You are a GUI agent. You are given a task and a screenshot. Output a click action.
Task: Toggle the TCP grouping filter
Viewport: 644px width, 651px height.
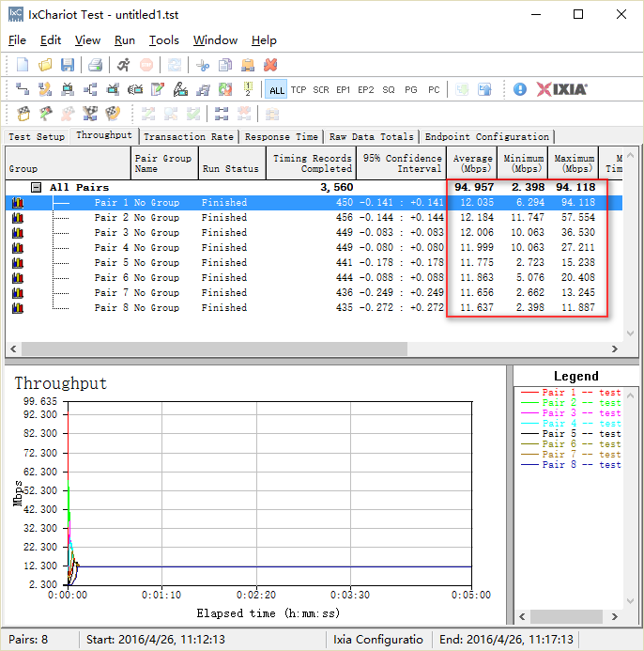click(x=299, y=90)
